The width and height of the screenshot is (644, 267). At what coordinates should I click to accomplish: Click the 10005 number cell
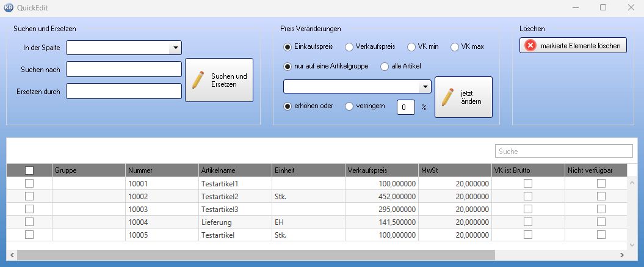pyautogui.click(x=162, y=235)
